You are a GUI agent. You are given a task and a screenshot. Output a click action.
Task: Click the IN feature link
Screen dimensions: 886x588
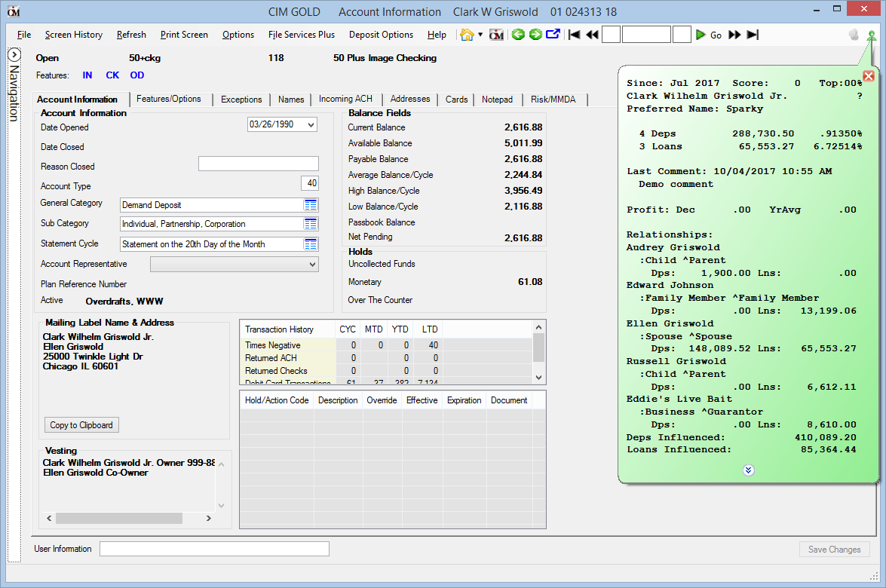pos(87,75)
